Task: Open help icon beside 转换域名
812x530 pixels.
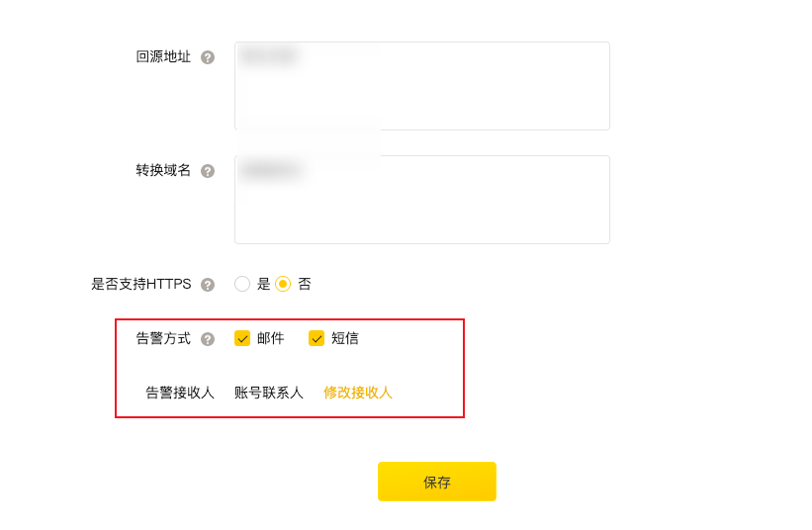Action: 208,171
